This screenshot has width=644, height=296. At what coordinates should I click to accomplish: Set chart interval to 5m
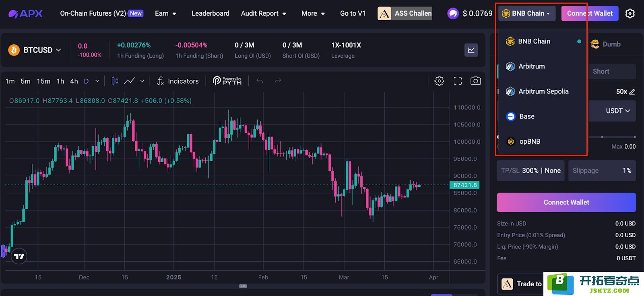[25, 81]
